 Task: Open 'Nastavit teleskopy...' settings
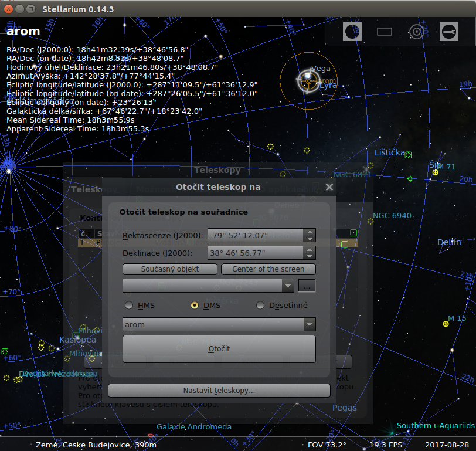tap(219, 390)
